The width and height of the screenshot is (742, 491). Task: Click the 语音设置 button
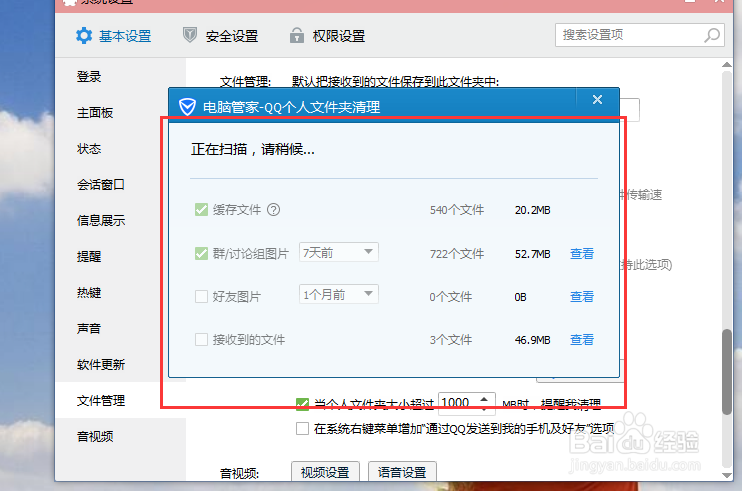(402, 472)
